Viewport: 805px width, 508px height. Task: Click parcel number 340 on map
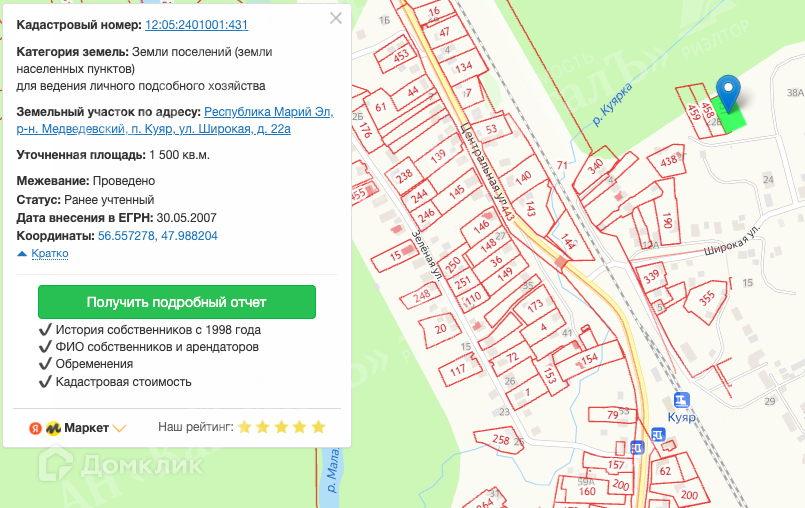(595, 167)
